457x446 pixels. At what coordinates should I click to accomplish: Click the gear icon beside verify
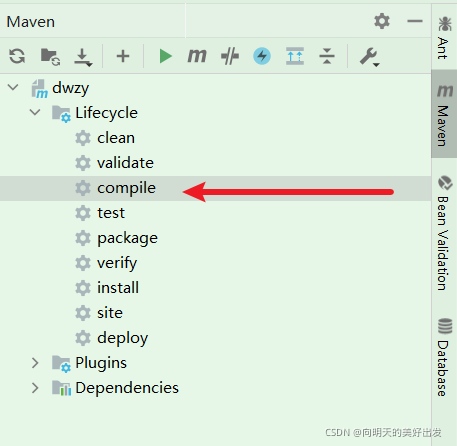coord(83,263)
